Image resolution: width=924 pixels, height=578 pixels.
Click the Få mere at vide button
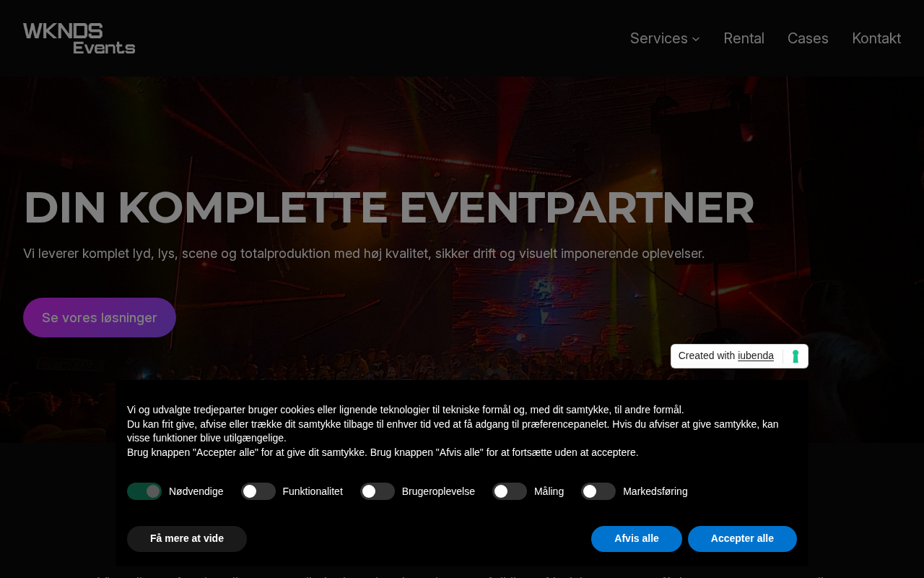pyautogui.click(x=187, y=539)
